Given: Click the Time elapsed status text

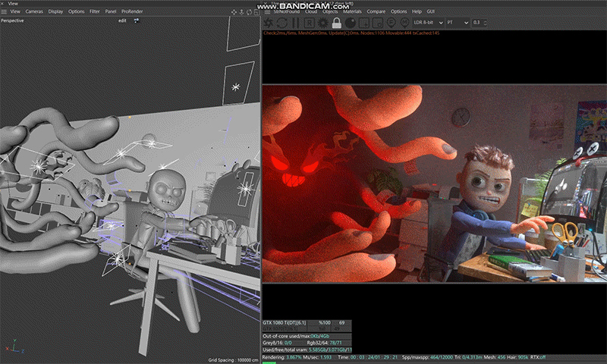Looking at the screenshot, I should 367,357.
